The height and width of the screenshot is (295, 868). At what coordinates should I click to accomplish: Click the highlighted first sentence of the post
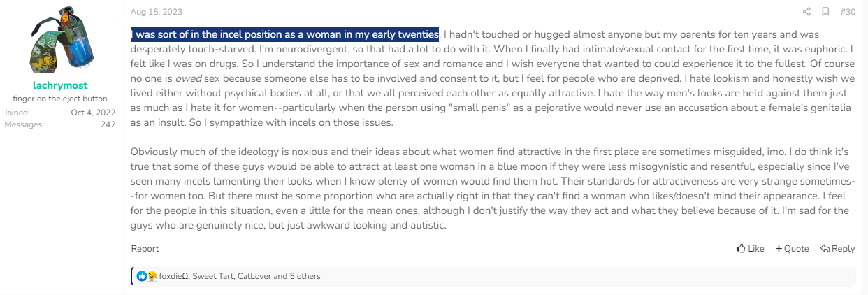click(x=285, y=34)
